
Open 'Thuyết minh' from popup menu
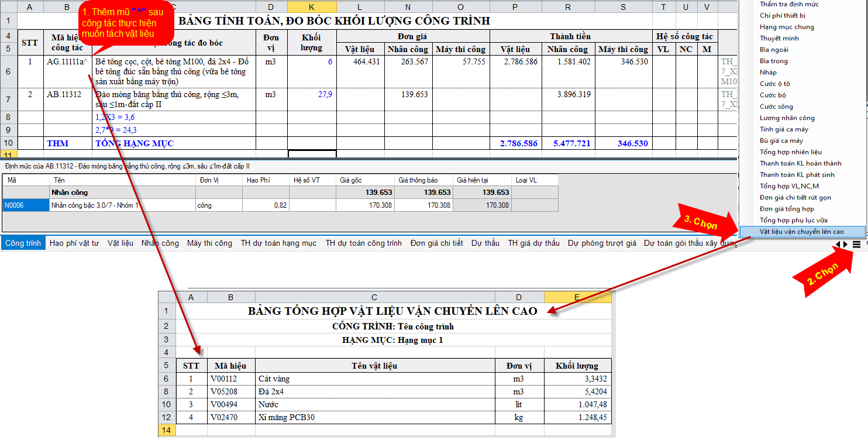point(779,38)
